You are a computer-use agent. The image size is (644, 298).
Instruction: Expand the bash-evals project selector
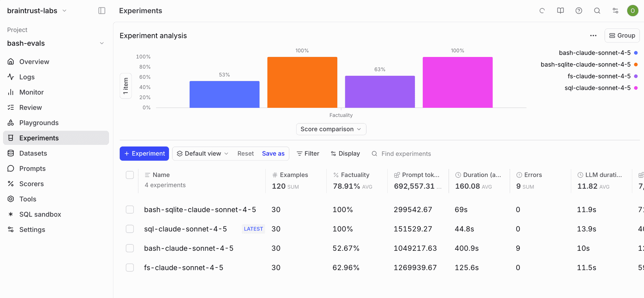coord(56,43)
